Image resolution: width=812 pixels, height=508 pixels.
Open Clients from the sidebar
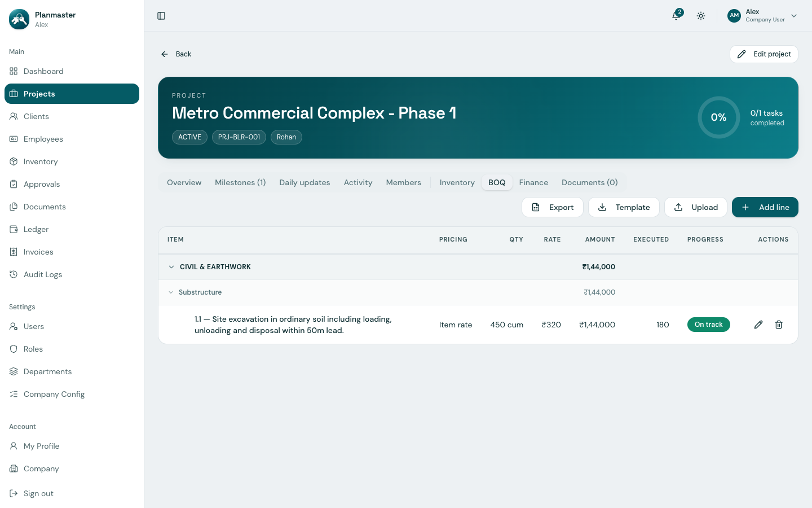pos(72,116)
